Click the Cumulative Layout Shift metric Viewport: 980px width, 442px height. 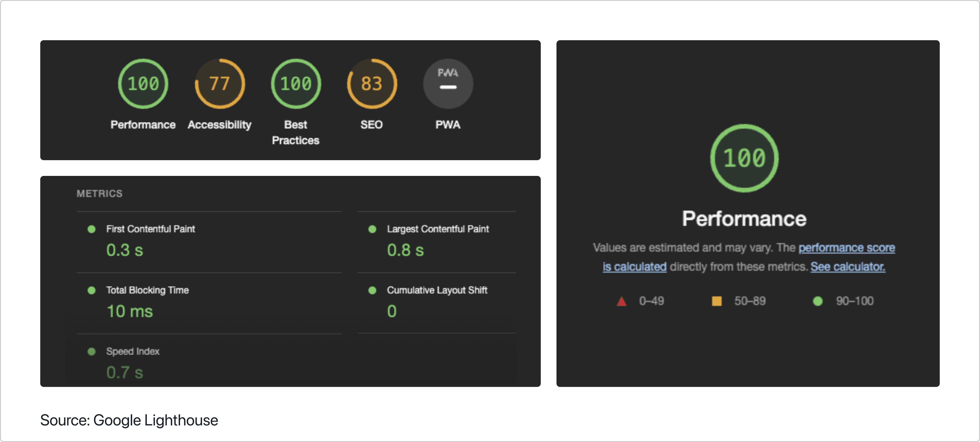point(437,303)
